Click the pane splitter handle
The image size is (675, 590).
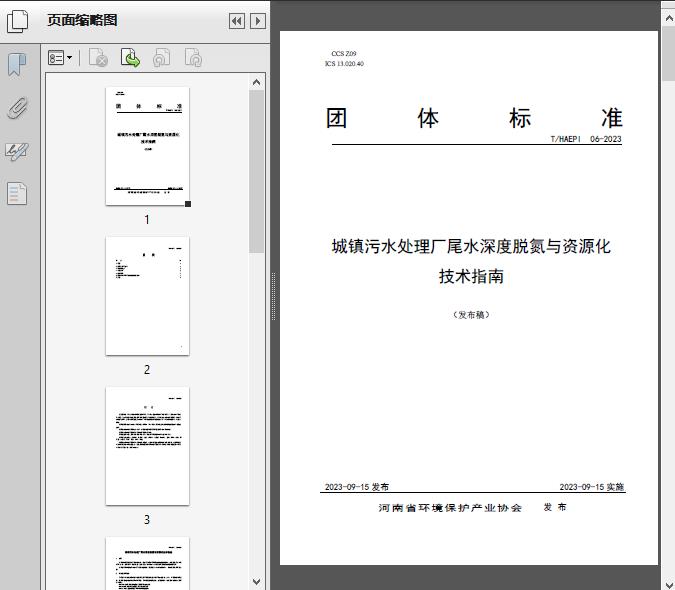tap(273, 297)
